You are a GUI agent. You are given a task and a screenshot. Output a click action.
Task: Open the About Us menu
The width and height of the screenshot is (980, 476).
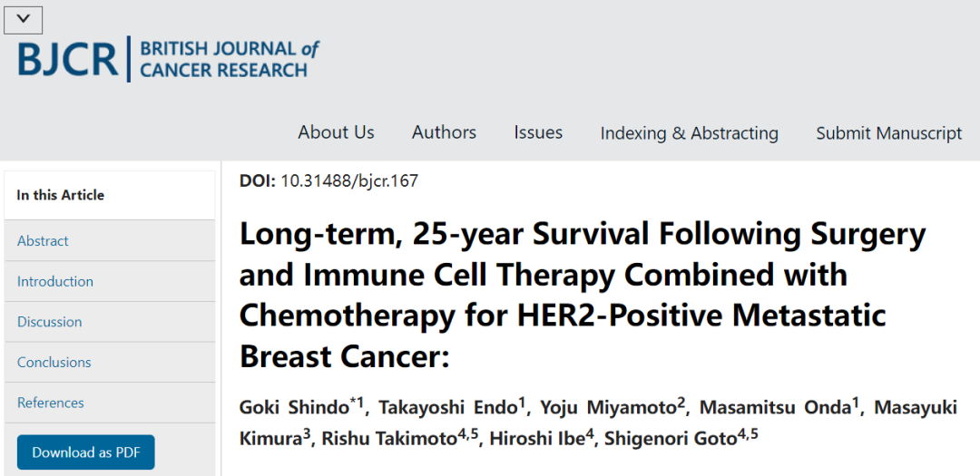(336, 132)
